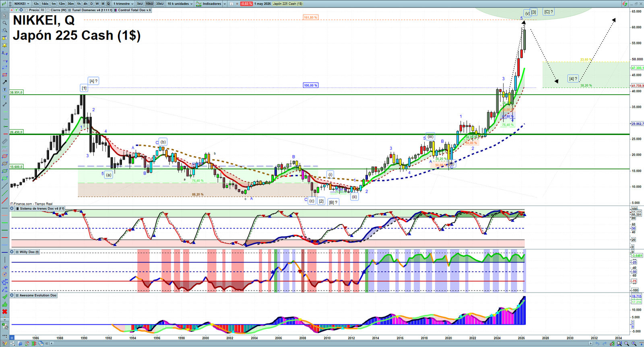
Task: Open the '1 trimestre' timeframe dropdown
Action: tap(123, 4)
